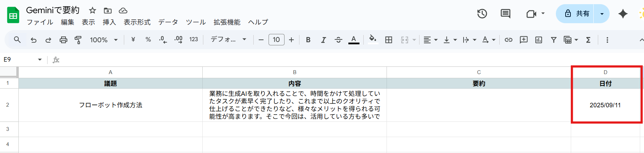Decrease decimal places

(x=163, y=39)
